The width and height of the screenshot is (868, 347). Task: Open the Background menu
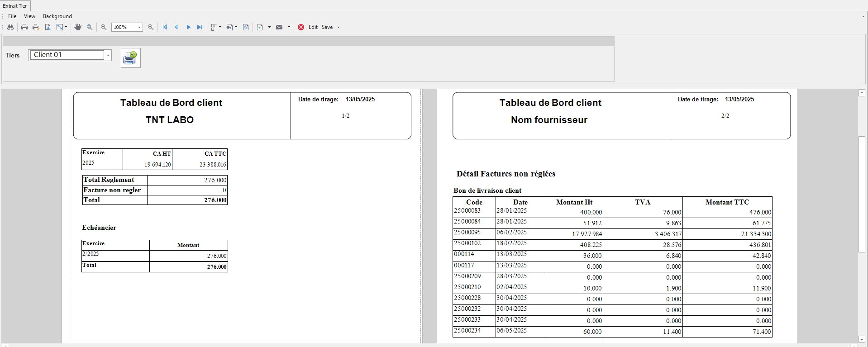(57, 16)
